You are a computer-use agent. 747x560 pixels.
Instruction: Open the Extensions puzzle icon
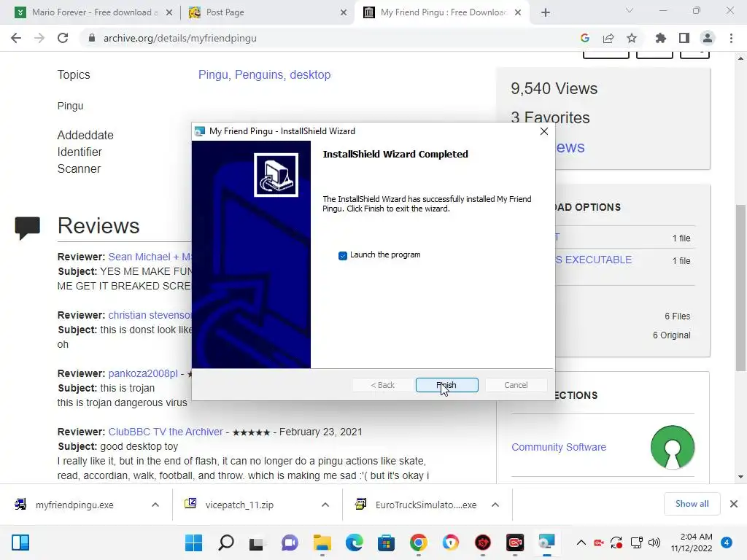click(661, 38)
